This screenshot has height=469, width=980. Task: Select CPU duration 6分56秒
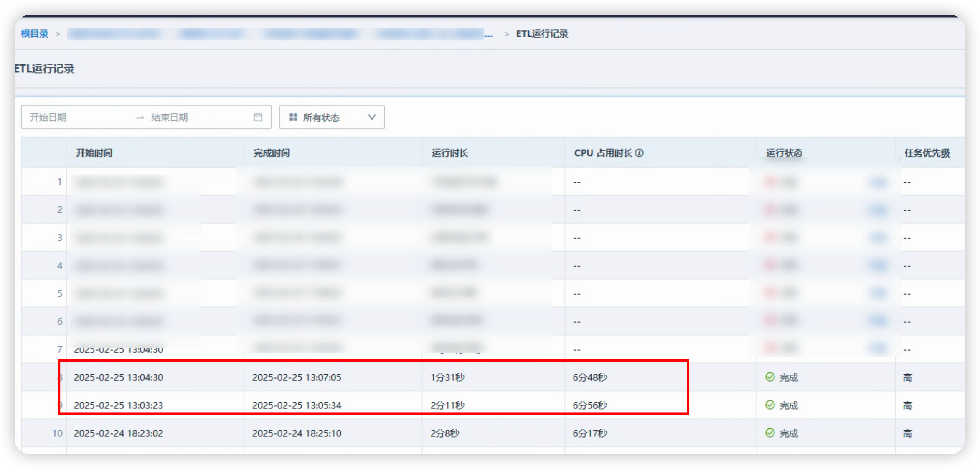pyautogui.click(x=590, y=405)
